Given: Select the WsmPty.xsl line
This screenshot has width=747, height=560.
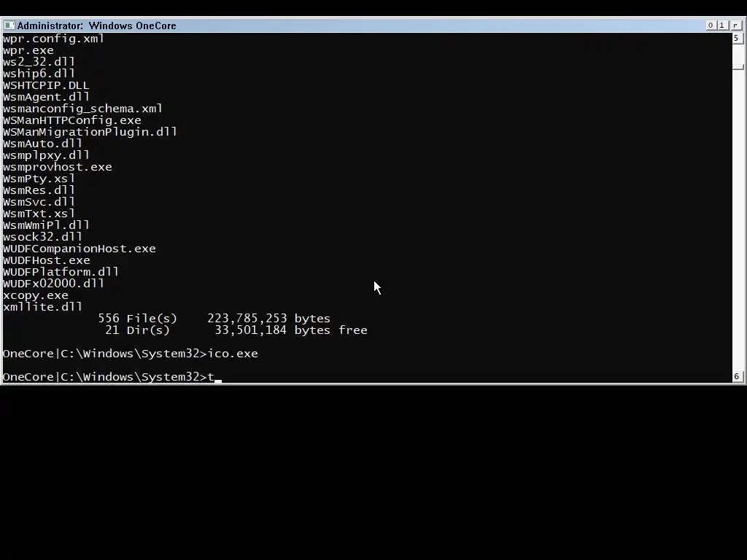Looking at the screenshot, I should (x=39, y=179).
